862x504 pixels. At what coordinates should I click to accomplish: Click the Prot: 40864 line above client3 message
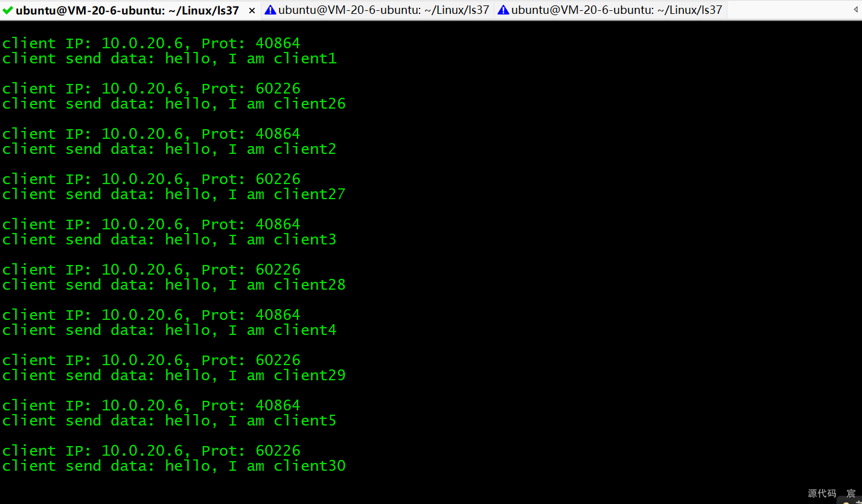click(151, 225)
